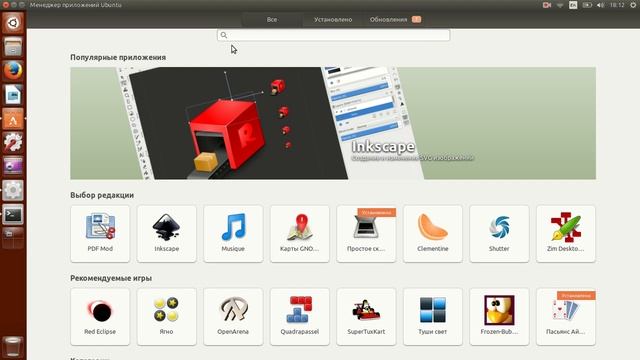This screenshot has width=640, height=360.
Task: Open the Frozen-Bubble game tile
Action: [x=499, y=317]
